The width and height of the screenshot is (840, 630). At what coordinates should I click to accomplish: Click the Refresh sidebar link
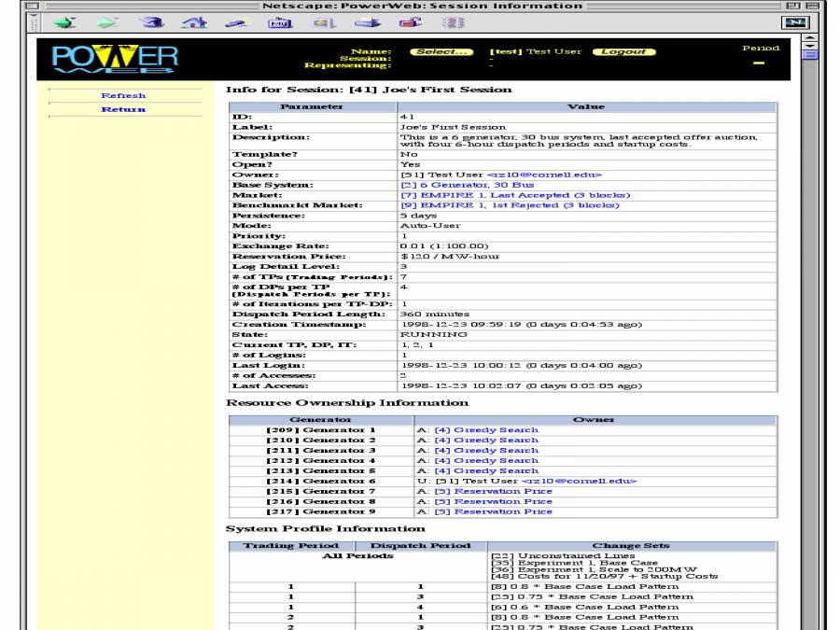click(x=123, y=95)
